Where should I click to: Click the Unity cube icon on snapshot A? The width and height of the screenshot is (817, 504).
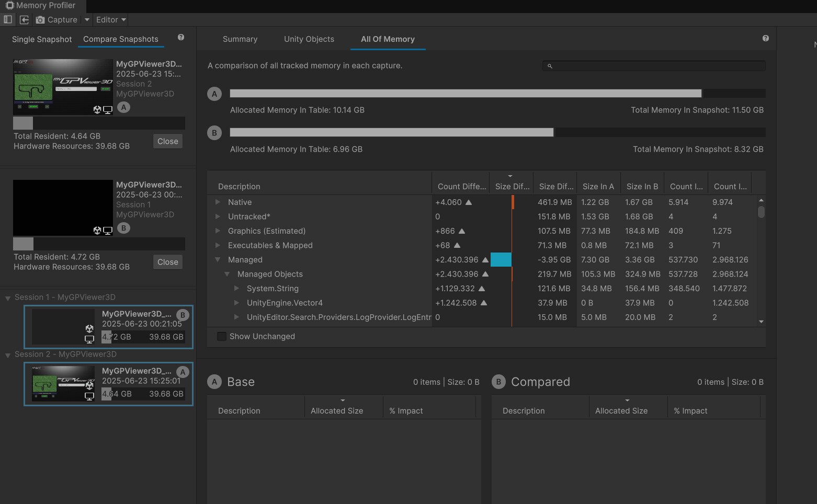(97, 109)
